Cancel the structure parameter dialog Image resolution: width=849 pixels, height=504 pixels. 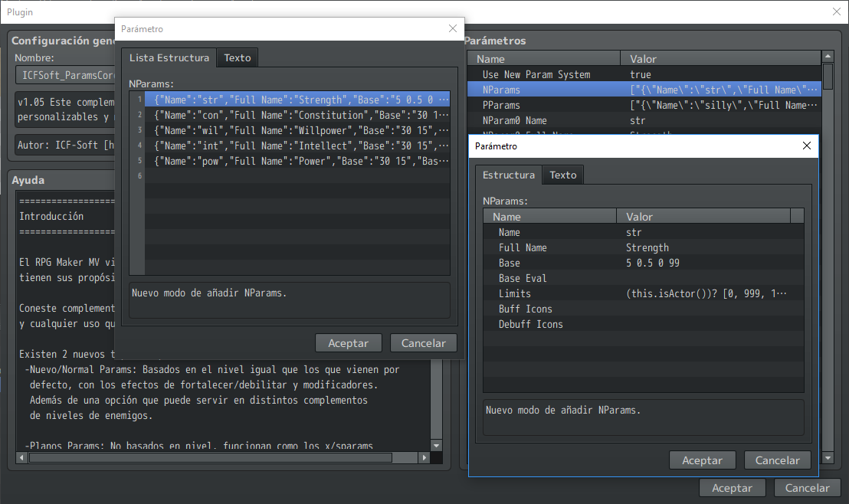coord(777,460)
